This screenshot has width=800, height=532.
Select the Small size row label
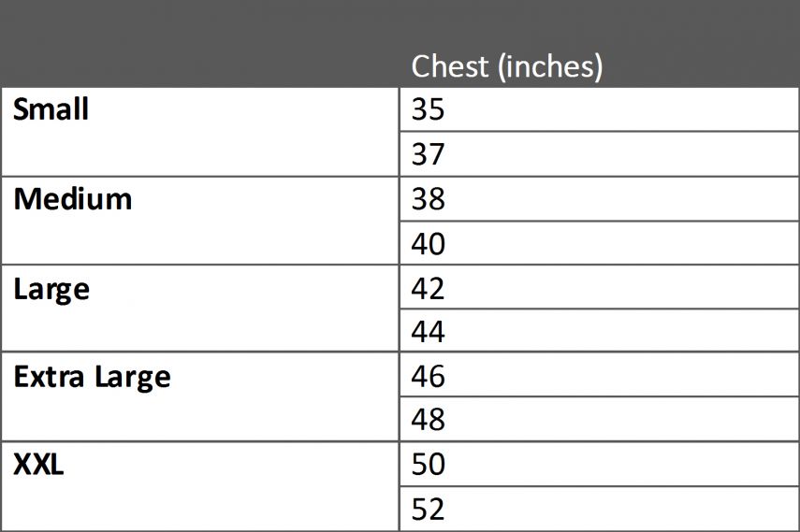(51, 109)
